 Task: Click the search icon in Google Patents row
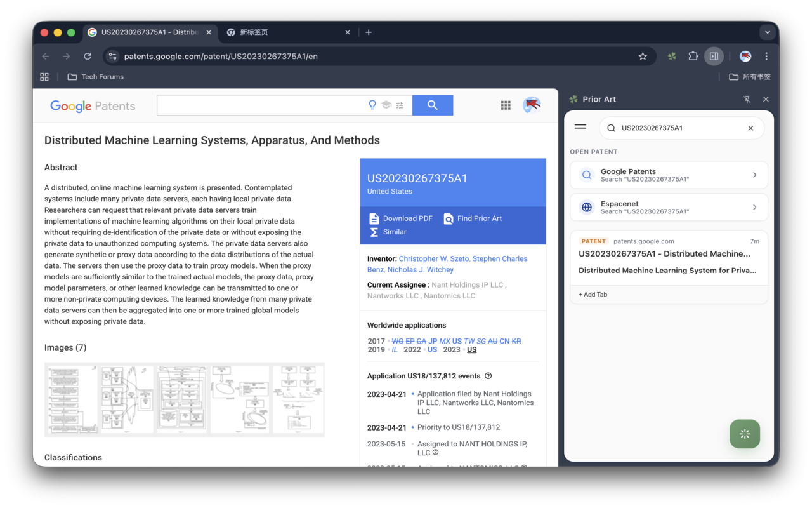pos(587,175)
